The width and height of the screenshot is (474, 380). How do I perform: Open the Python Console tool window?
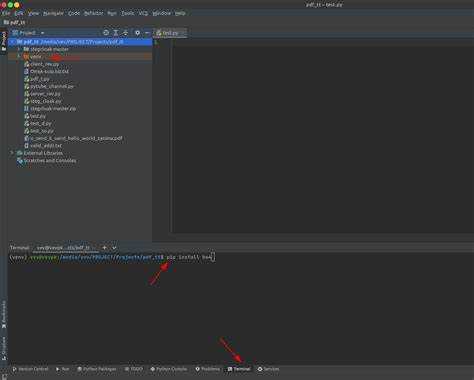coord(168,369)
